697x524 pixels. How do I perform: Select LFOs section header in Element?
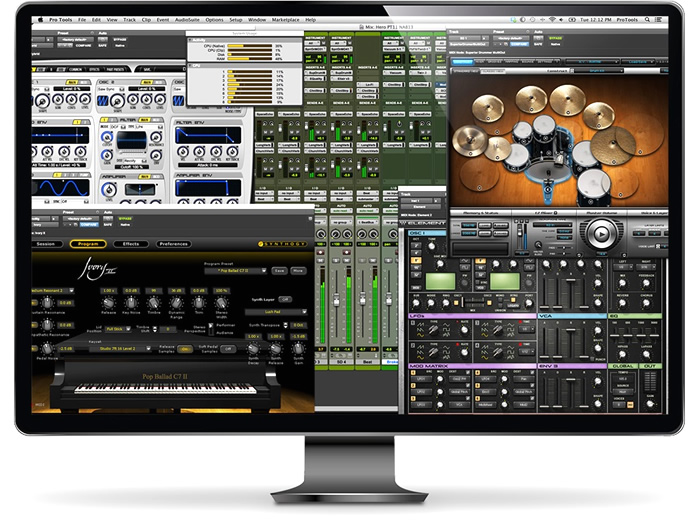coord(472,316)
